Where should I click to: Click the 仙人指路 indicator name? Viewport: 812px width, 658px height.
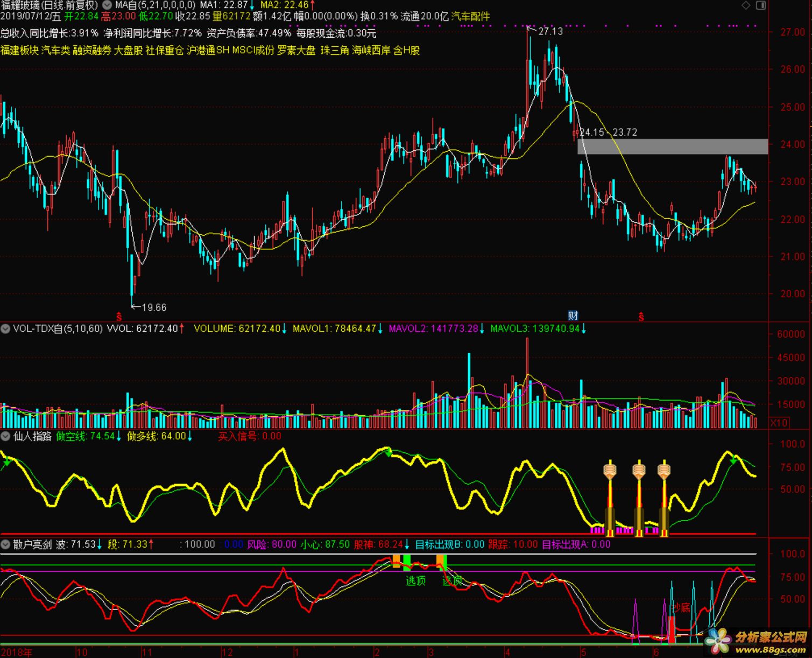[32, 436]
